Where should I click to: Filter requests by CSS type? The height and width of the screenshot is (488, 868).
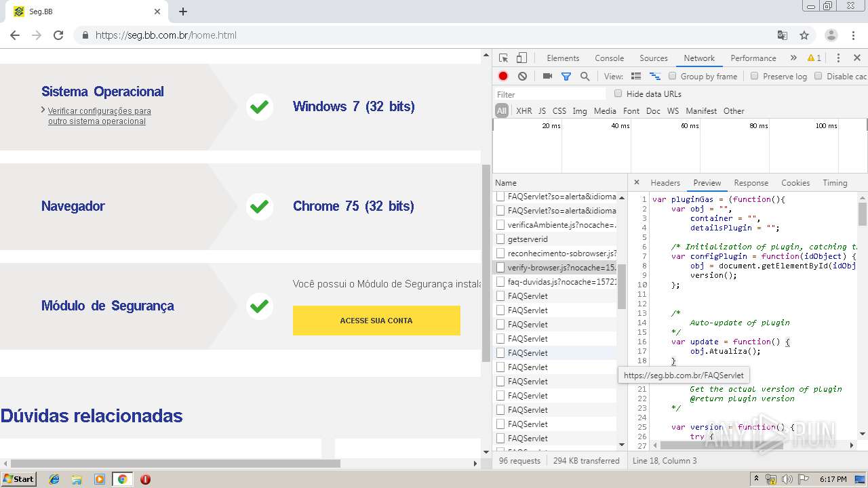pos(559,111)
